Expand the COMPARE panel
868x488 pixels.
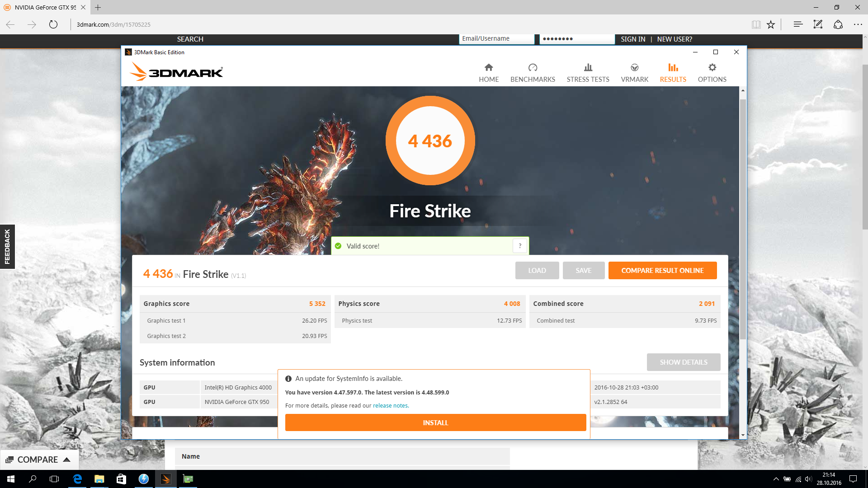[39, 460]
